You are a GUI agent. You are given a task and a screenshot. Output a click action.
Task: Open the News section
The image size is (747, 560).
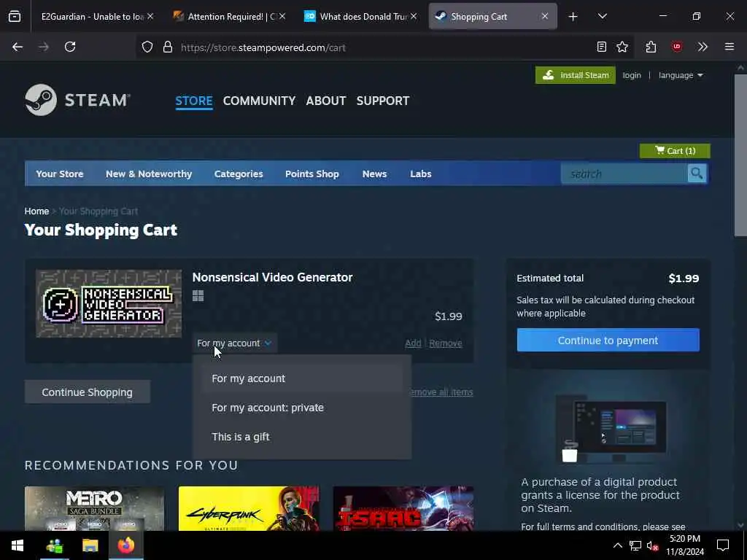374,174
